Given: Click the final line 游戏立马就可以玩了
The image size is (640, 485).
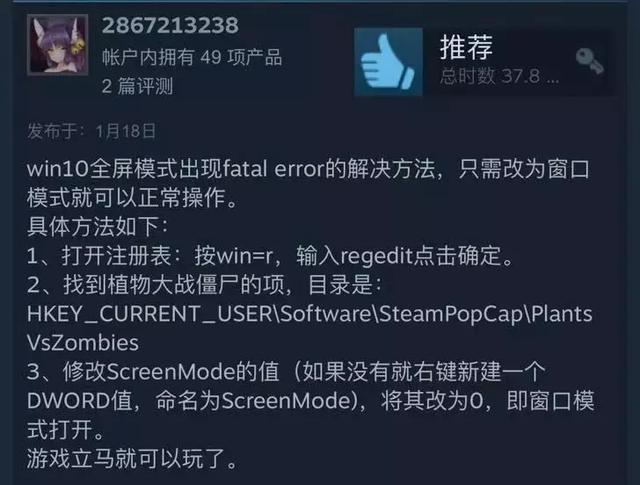Looking at the screenshot, I should pyautogui.click(x=132, y=458).
